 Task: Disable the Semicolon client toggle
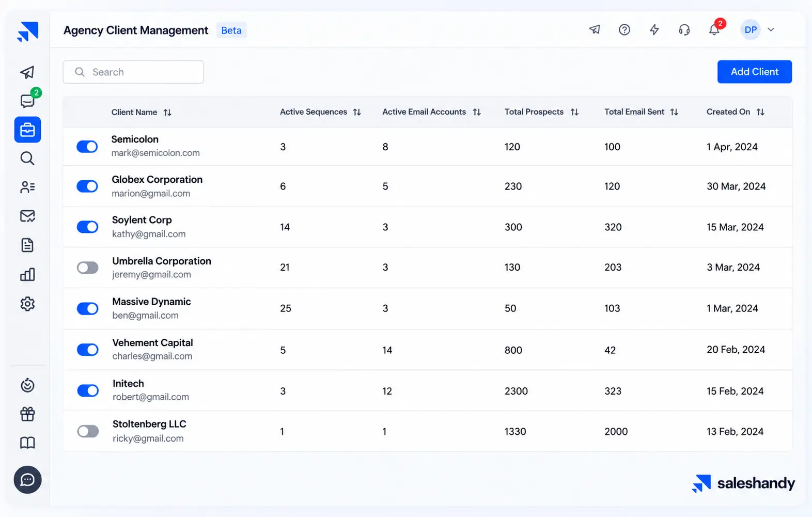click(87, 147)
